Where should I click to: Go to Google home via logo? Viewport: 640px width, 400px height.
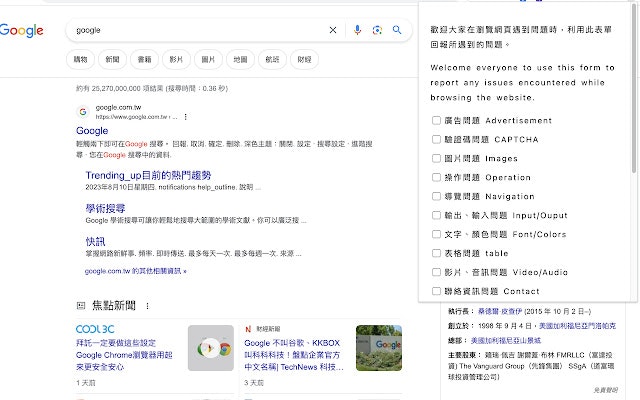point(22,31)
